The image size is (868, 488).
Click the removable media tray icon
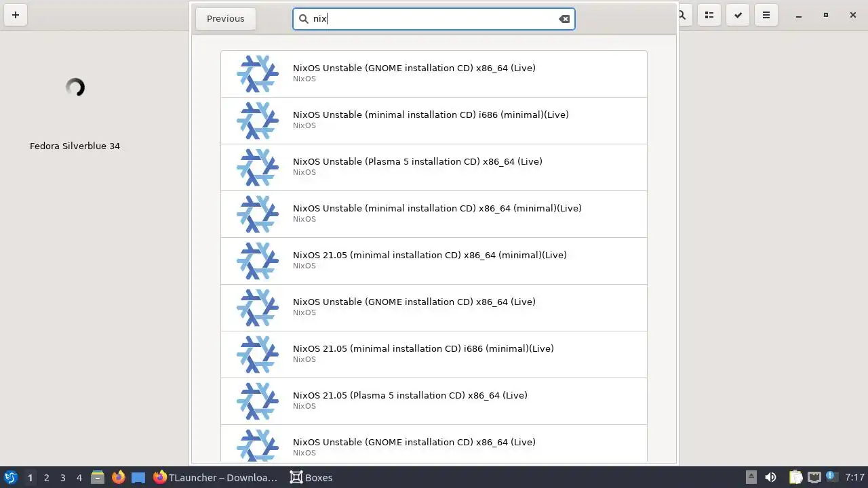click(751, 477)
